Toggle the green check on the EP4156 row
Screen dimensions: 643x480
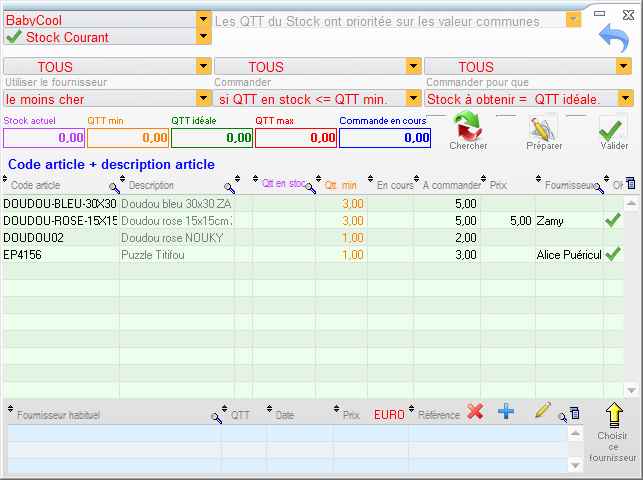pyautogui.click(x=613, y=254)
